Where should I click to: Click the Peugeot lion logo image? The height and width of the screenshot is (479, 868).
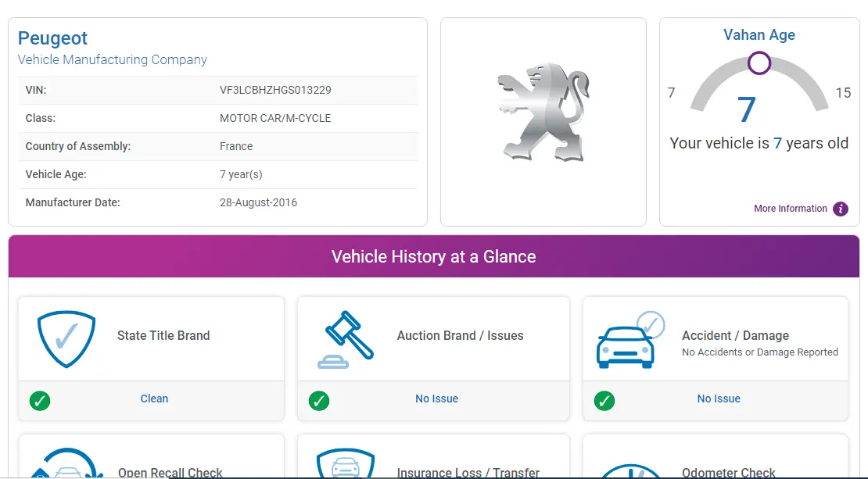[x=543, y=112]
